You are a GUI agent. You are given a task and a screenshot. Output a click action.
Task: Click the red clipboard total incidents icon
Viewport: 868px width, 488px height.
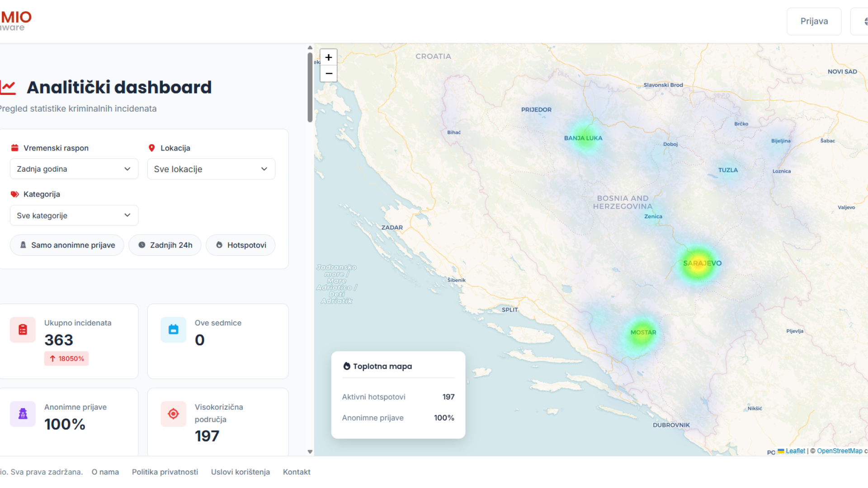23,330
